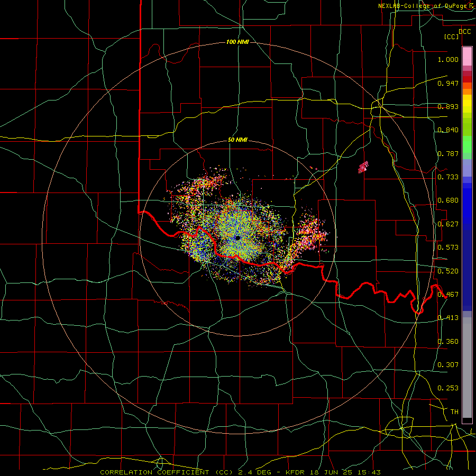Select the 0.680 legend value
Viewport: 476px width, 476px height.
click(x=448, y=200)
